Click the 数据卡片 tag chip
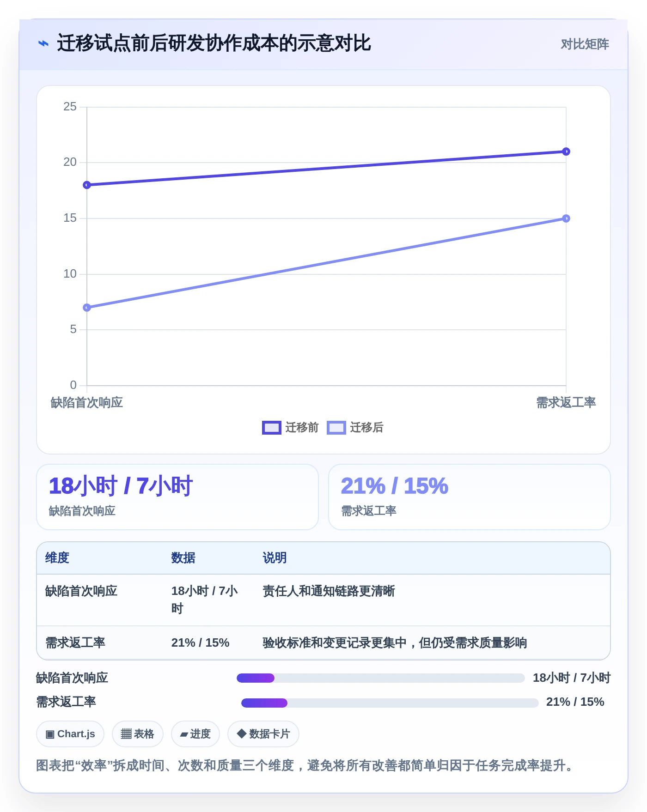The width and height of the screenshot is (647, 812). pyautogui.click(x=263, y=734)
